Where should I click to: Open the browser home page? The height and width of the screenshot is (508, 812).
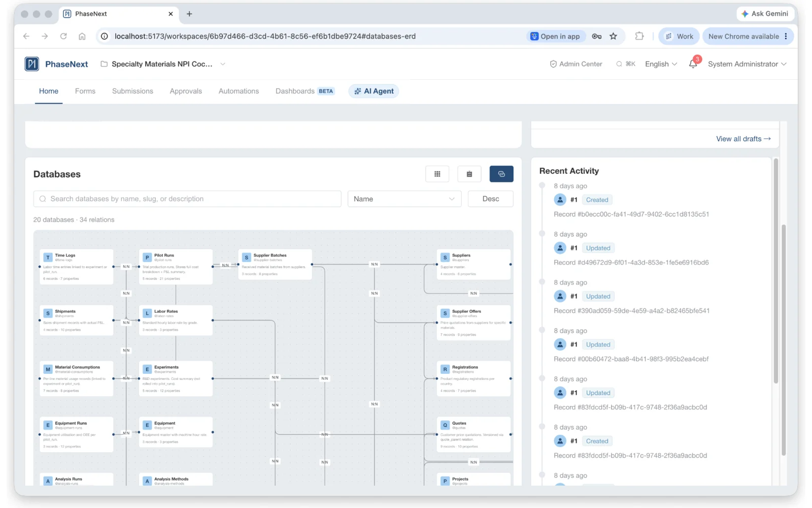82,36
